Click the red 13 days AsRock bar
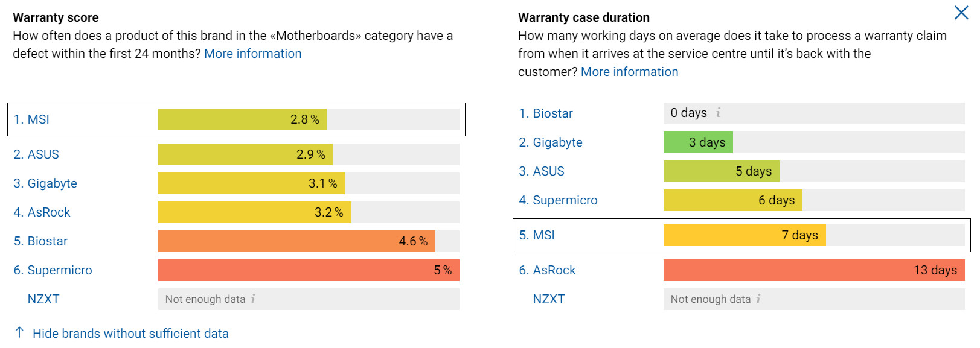Image resolution: width=980 pixels, height=348 pixels. [813, 270]
